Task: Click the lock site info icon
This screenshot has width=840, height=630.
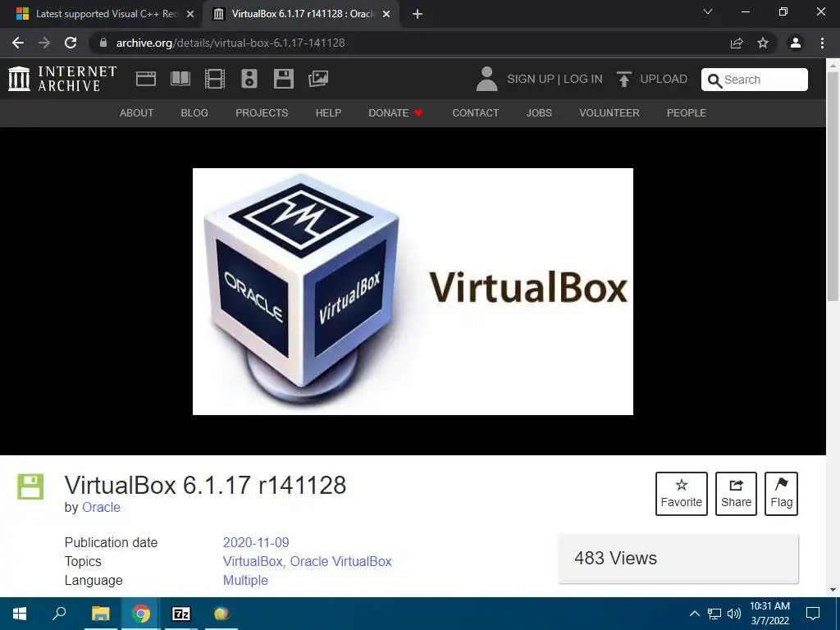Action: click(103, 43)
